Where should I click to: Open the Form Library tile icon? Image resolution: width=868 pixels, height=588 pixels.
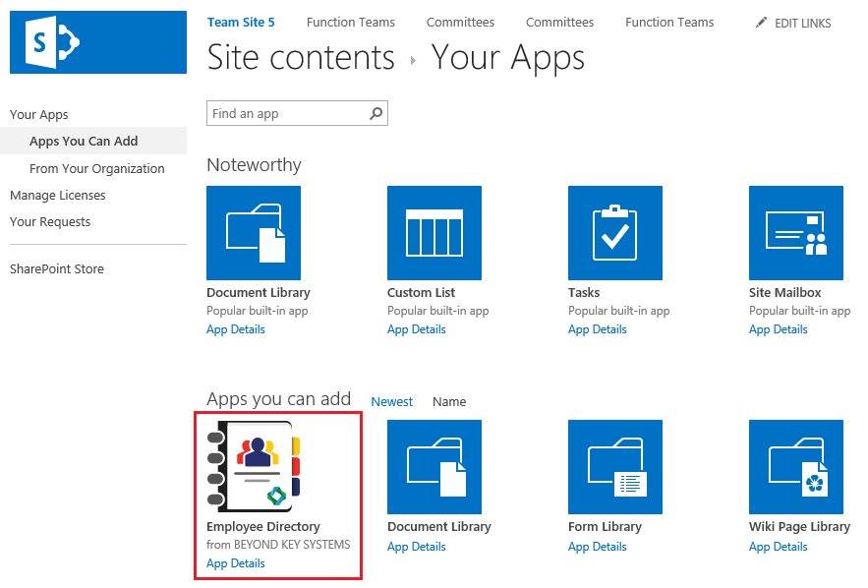615,467
